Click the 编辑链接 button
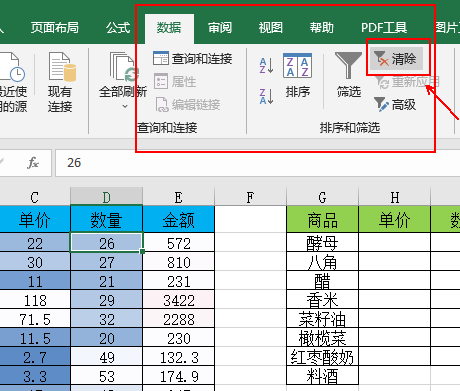This screenshot has width=460, height=391. (x=188, y=105)
